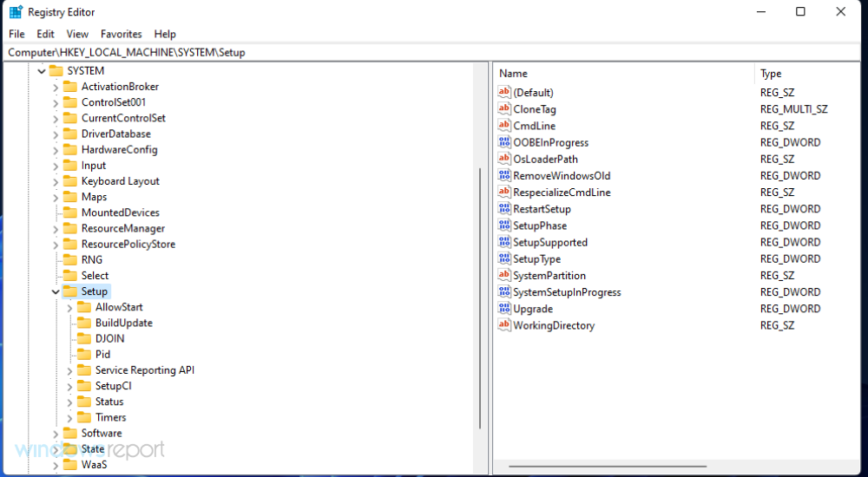Expand the ControlSet001 key

pyautogui.click(x=56, y=102)
